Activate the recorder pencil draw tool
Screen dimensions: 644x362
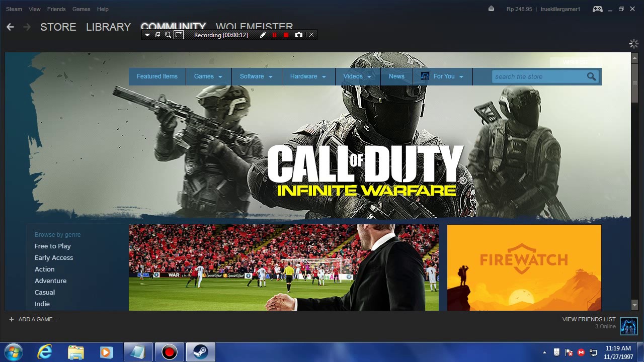(x=263, y=35)
